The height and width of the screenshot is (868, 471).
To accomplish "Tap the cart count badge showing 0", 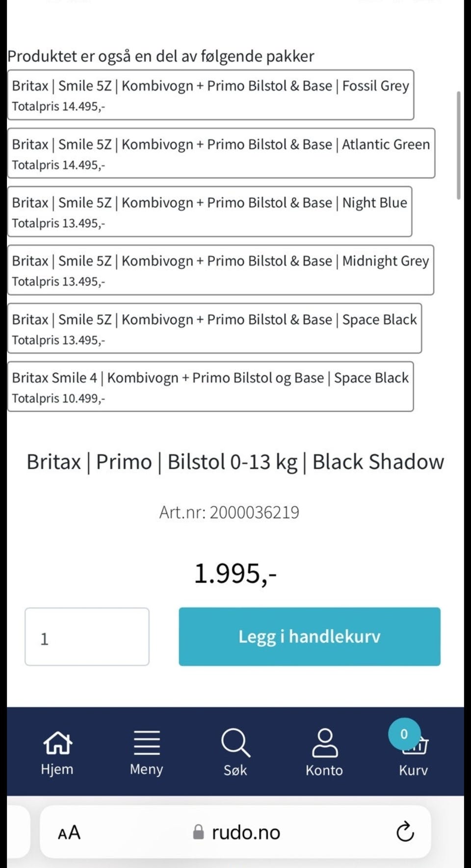I will [404, 734].
